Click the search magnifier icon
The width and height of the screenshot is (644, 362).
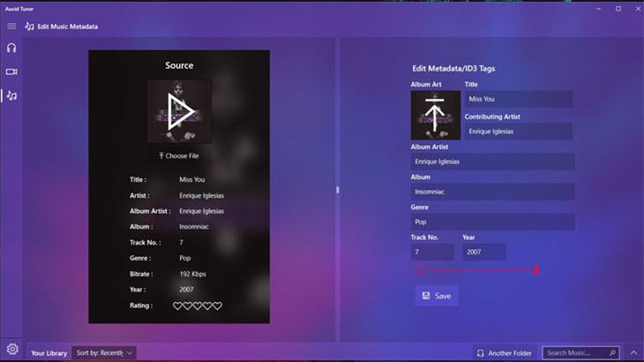[x=612, y=353]
